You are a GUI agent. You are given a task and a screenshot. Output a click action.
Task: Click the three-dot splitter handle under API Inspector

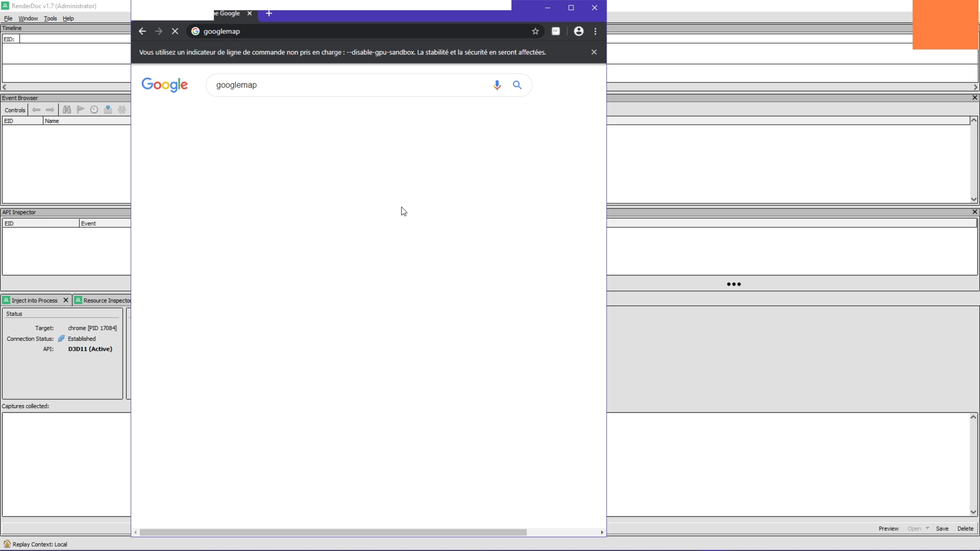734,284
